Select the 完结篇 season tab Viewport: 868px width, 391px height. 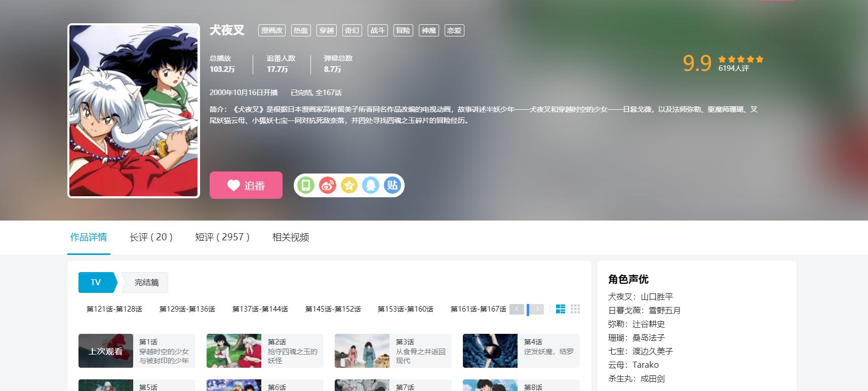(146, 282)
